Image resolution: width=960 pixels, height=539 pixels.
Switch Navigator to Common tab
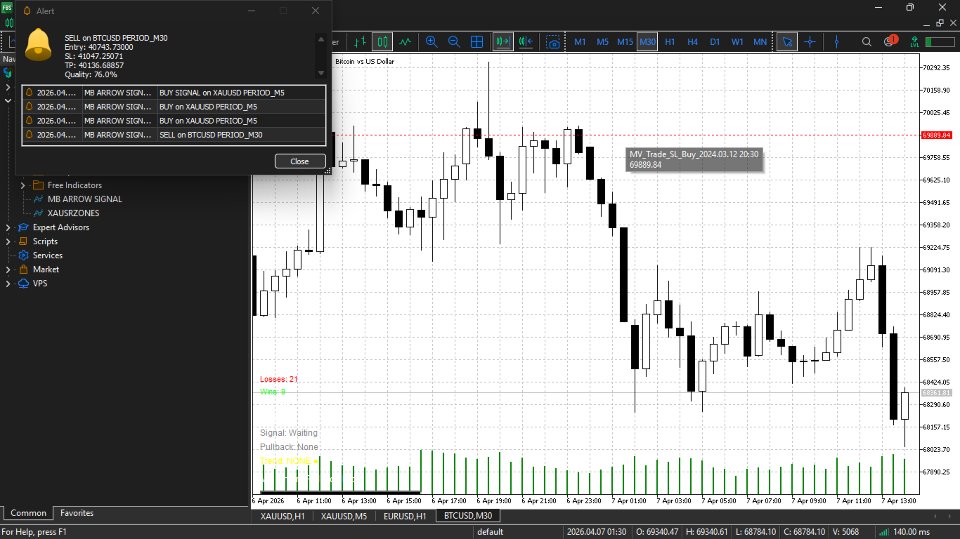[x=28, y=513]
